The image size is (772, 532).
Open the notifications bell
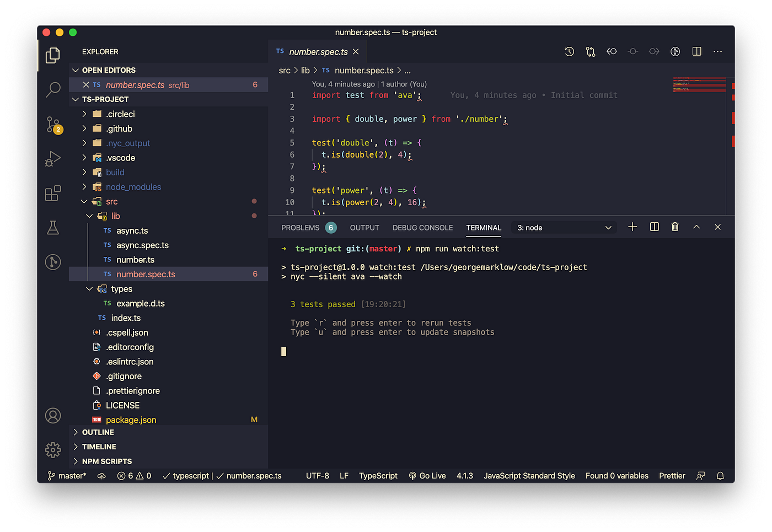tap(720, 475)
